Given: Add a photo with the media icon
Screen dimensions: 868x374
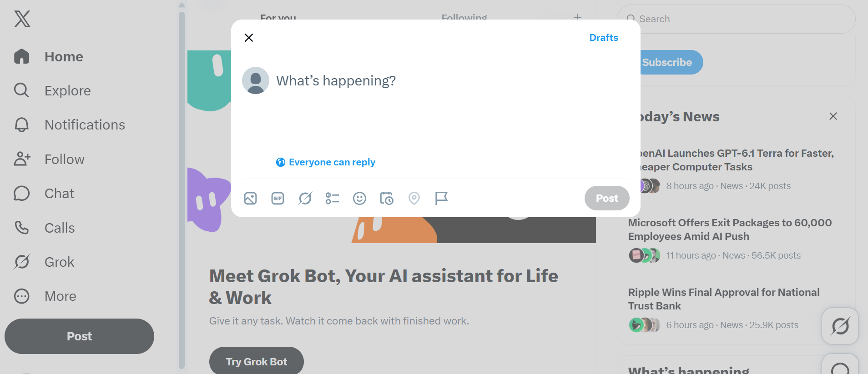Looking at the screenshot, I should (x=250, y=199).
